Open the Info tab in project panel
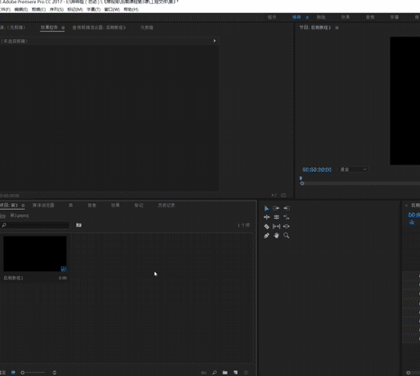Screen dimensions: 420x376 click(92, 205)
